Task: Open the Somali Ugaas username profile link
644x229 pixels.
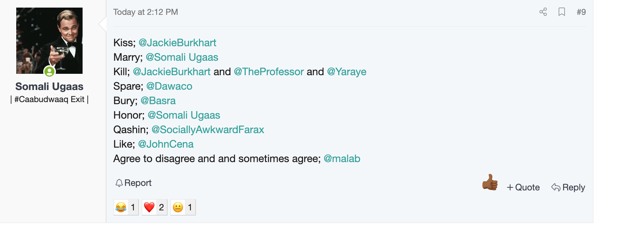Action: point(49,86)
